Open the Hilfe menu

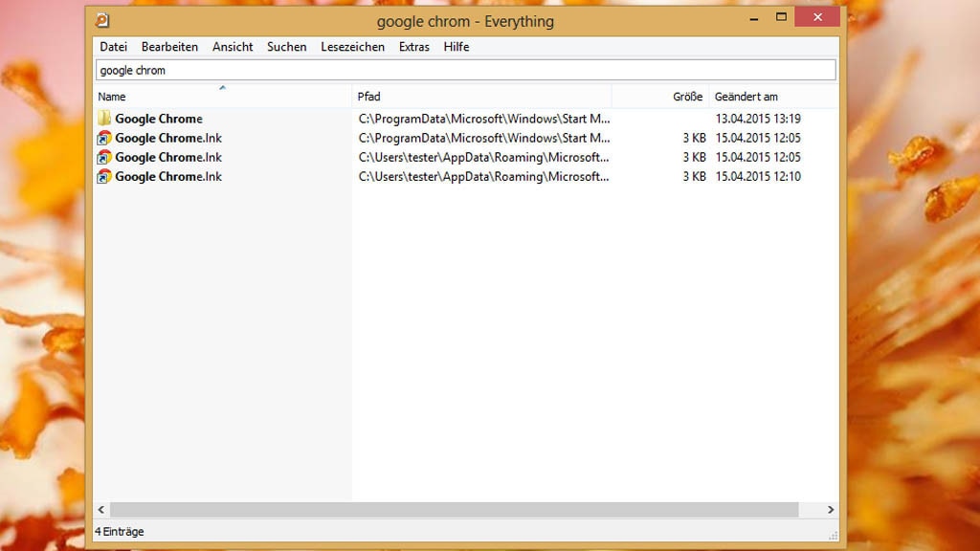[x=457, y=47]
